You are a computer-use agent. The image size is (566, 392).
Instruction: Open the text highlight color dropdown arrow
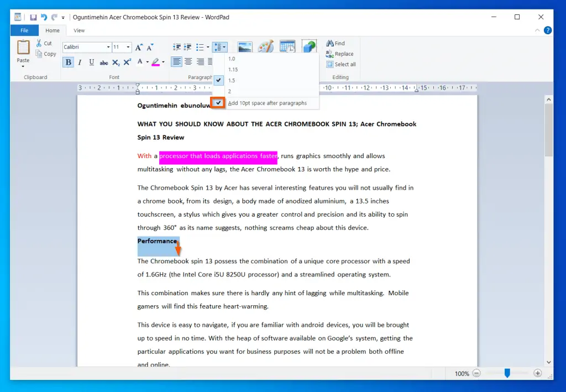(163, 62)
